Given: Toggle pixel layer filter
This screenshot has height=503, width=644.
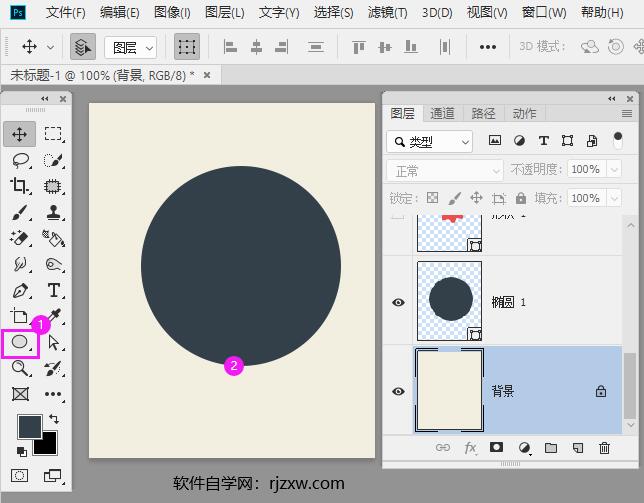Looking at the screenshot, I should [x=494, y=141].
